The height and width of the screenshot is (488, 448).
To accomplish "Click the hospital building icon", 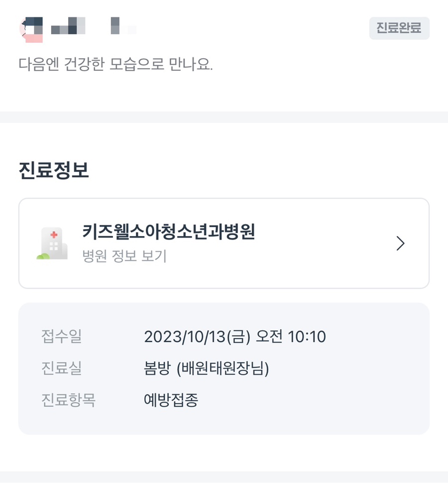I will 50,243.
